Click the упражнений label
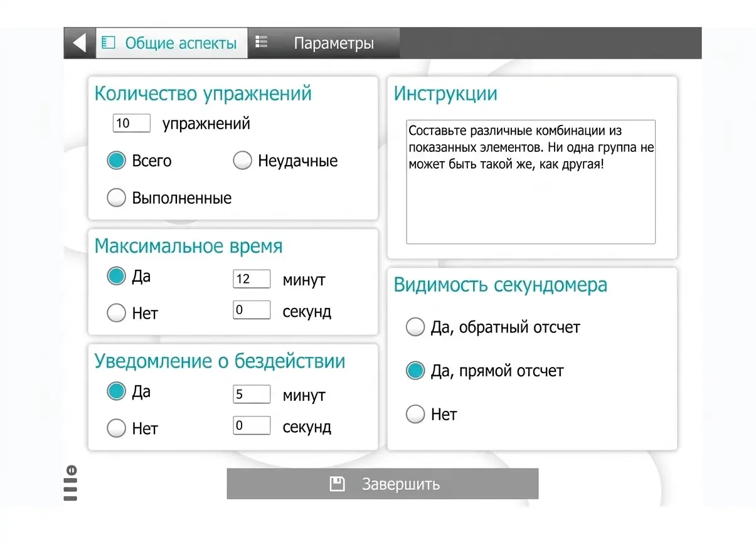Image resolution: width=756 pixels, height=552 pixels. pos(206,124)
